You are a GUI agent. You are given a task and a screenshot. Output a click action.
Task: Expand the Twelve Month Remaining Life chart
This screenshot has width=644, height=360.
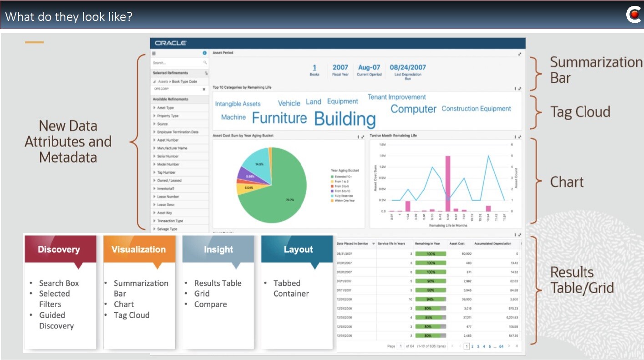click(x=519, y=137)
